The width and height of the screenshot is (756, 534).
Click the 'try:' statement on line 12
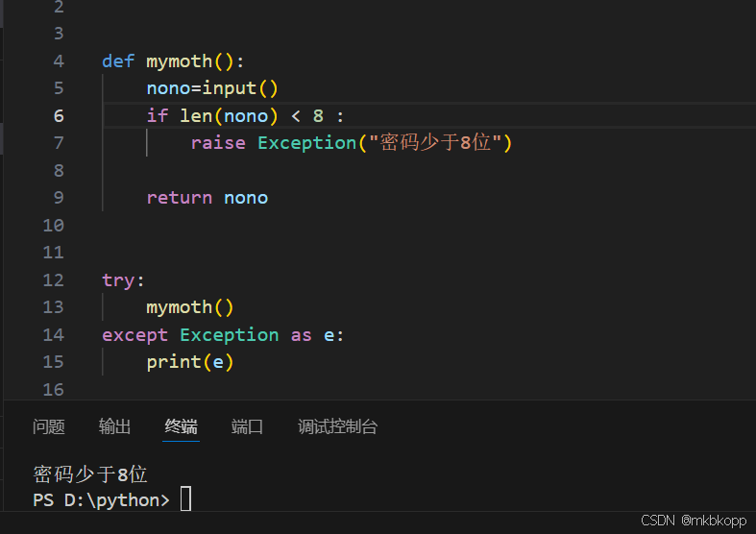[x=123, y=280]
